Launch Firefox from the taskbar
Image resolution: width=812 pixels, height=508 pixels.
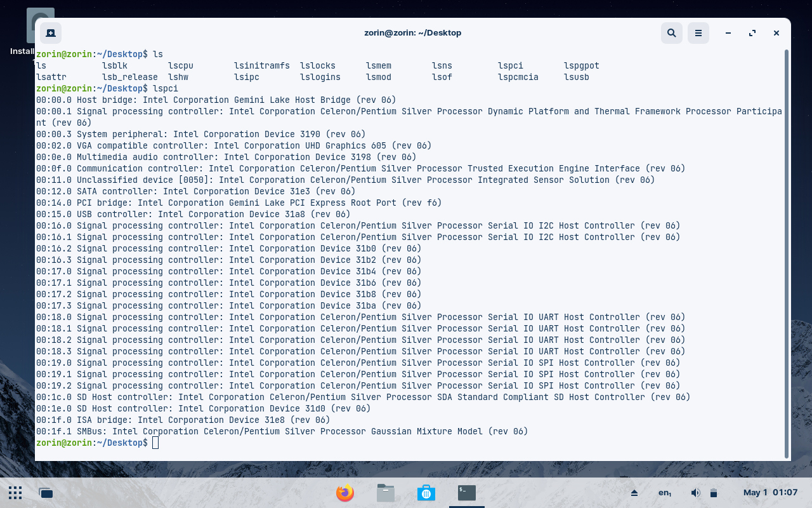(345, 493)
